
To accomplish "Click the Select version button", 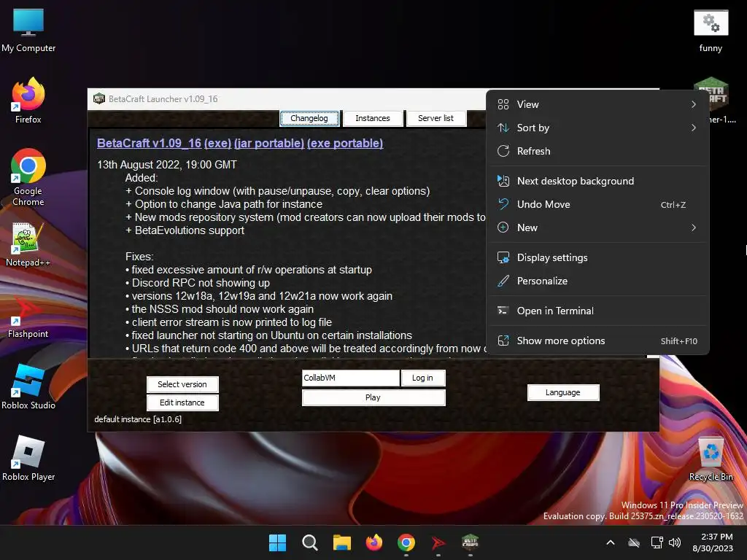I will click(182, 384).
